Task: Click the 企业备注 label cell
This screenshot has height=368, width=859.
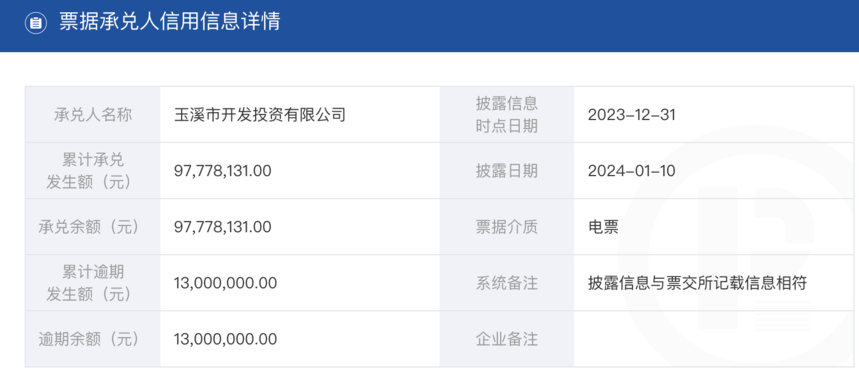Action: [x=507, y=339]
